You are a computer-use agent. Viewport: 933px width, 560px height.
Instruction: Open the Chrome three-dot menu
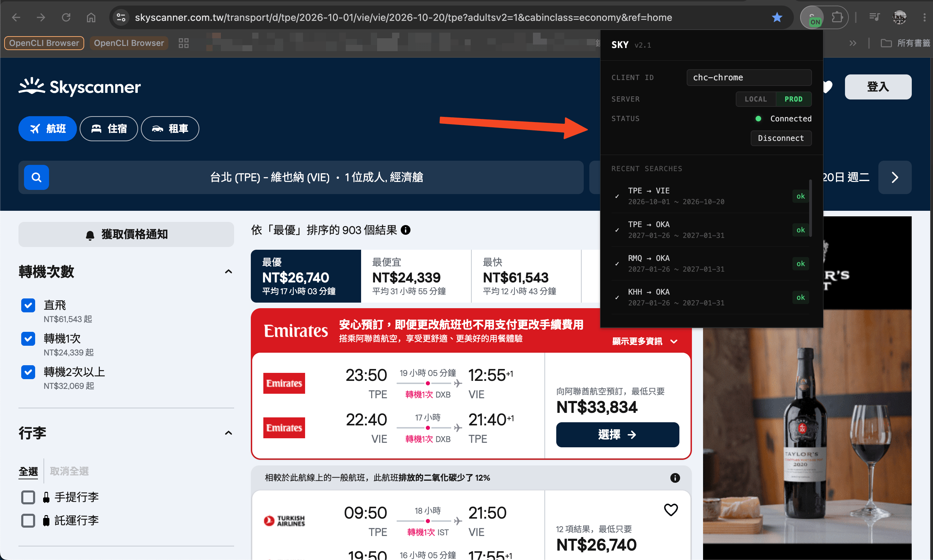point(924,17)
